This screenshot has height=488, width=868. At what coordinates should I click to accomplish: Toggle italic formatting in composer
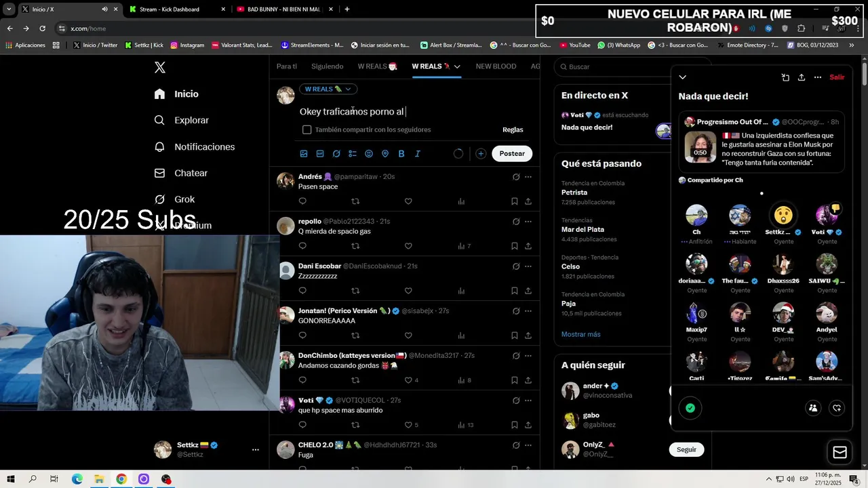point(418,154)
